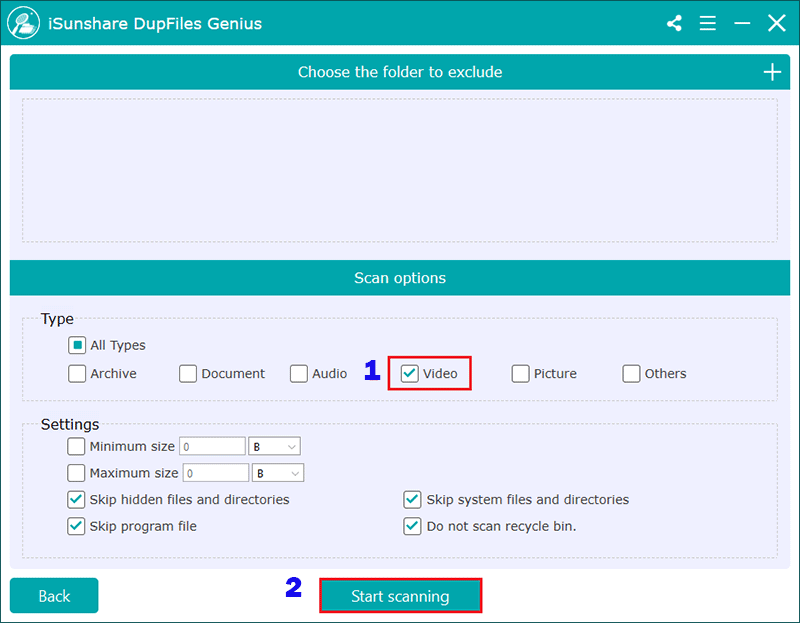Disable Skip hidden files and directories

[x=77, y=499]
